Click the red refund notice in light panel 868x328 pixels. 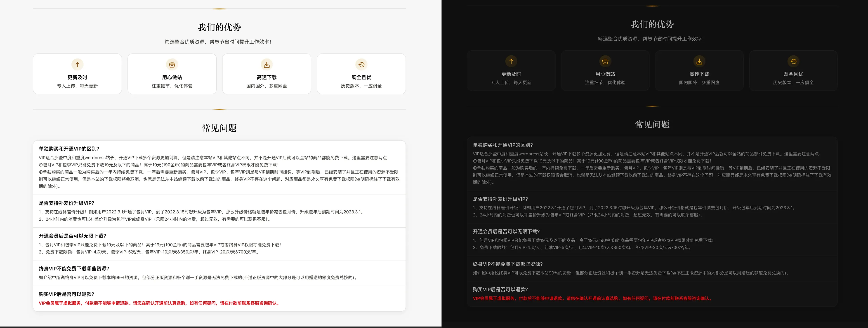click(x=159, y=303)
